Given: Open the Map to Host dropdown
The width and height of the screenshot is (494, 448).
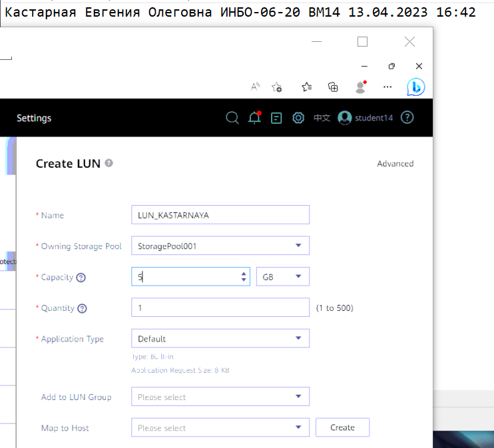Looking at the screenshot, I should point(220,427).
